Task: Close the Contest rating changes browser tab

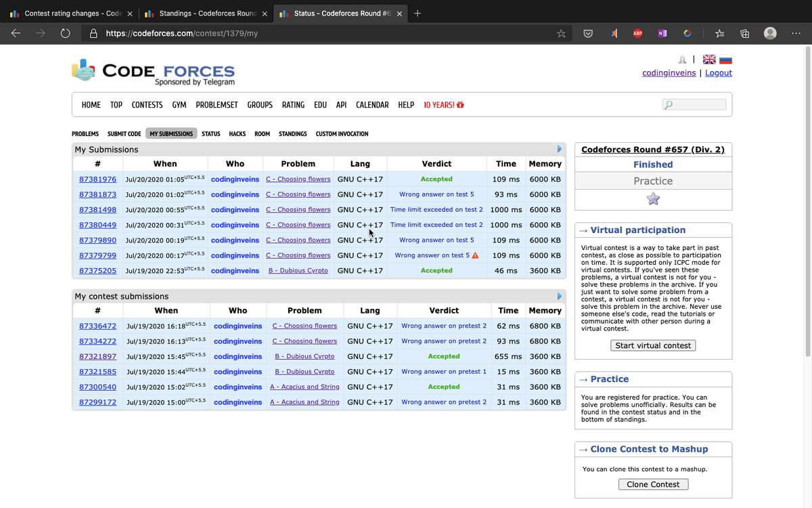Action: click(130, 14)
